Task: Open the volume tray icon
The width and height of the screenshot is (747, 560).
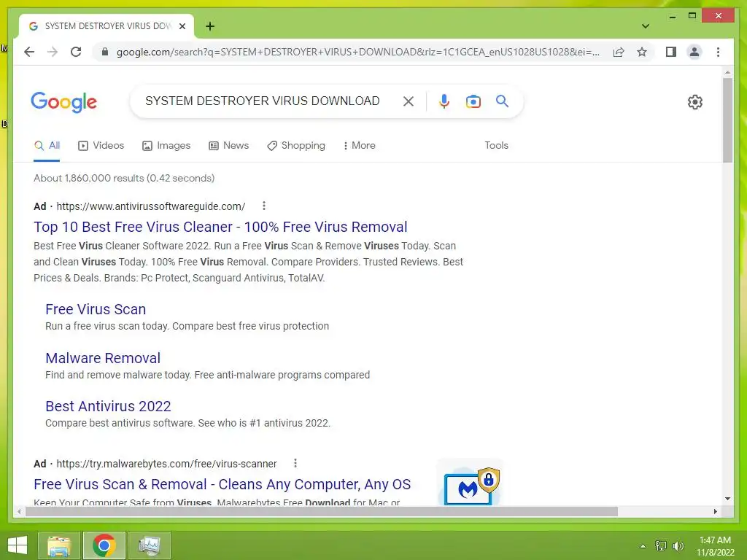Action: click(x=678, y=546)
